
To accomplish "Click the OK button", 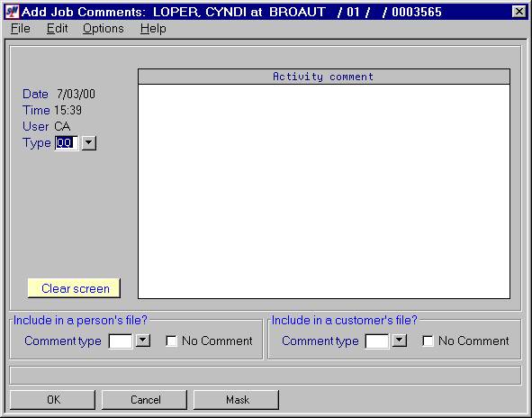I will [x=52, y=400].
